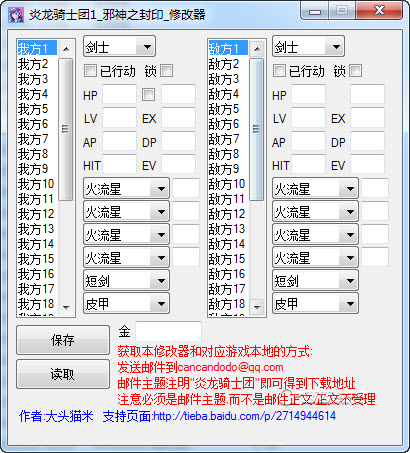Screen dimensions: 410x453
Task: Select 敌方11 in the enemy list
Action: [x=228, y=199]
